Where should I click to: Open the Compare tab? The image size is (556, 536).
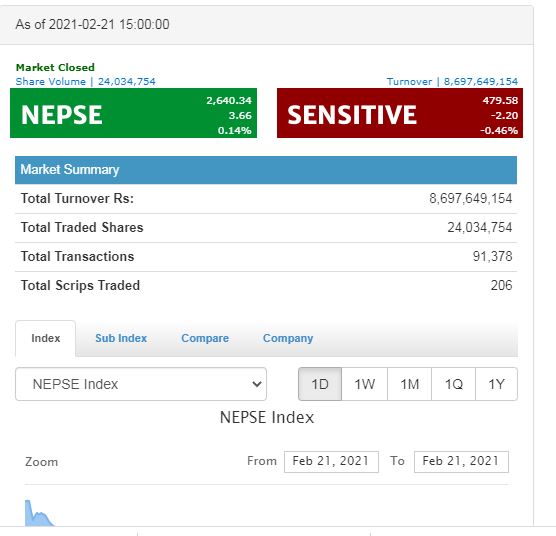pos(205,338)
